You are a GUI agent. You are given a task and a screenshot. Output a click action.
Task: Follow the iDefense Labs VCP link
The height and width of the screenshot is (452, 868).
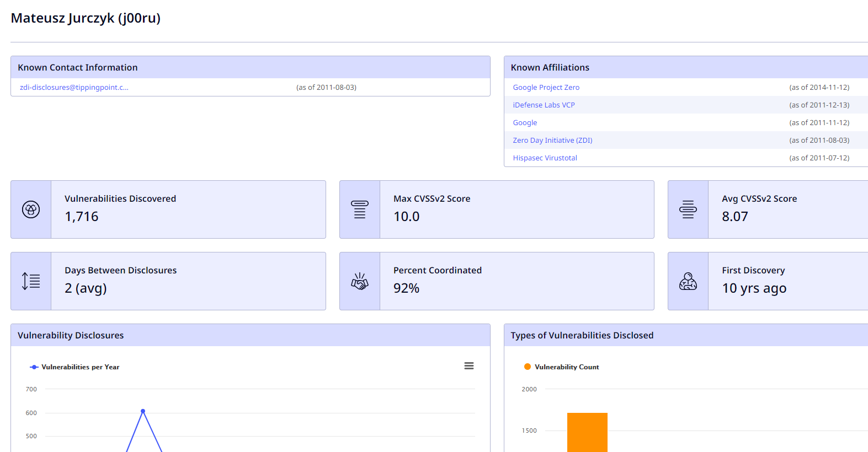544,105
